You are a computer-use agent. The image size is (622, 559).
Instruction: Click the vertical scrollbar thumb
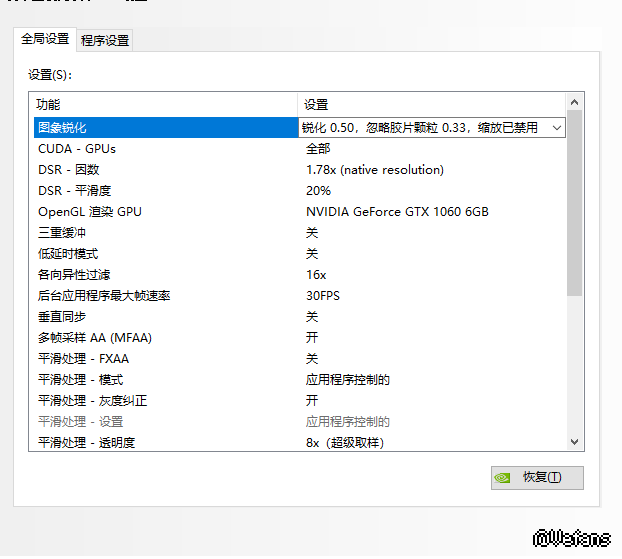574,203
